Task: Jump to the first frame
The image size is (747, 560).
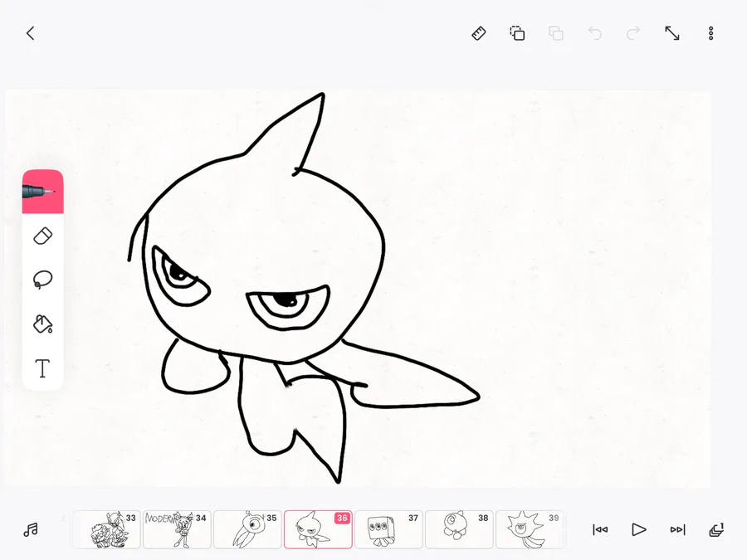Action: tap(600, 529)
